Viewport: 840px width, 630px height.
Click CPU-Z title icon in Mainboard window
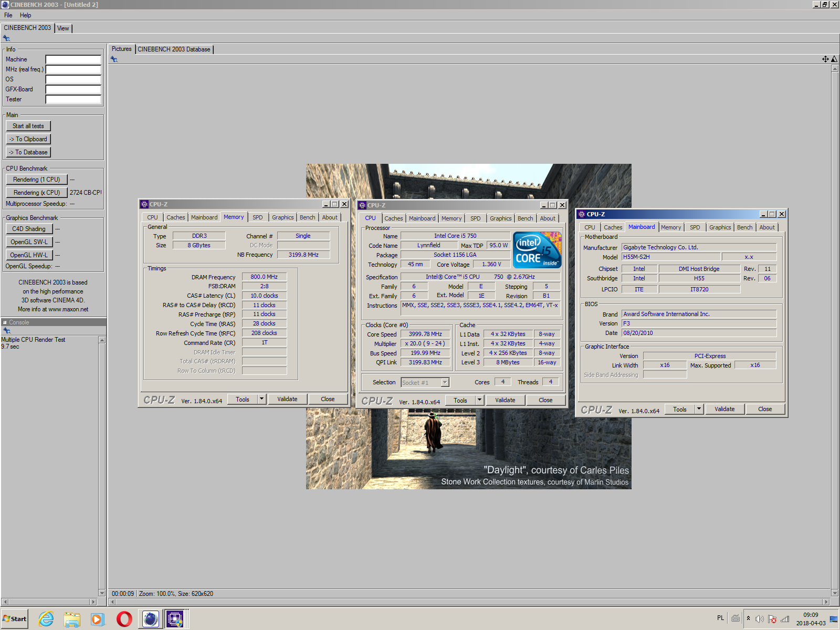point(582,214)
